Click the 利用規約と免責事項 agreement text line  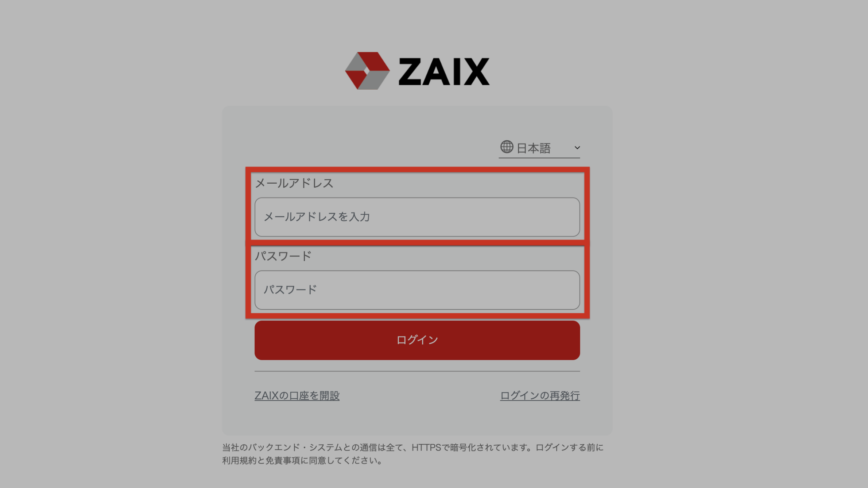302,460
